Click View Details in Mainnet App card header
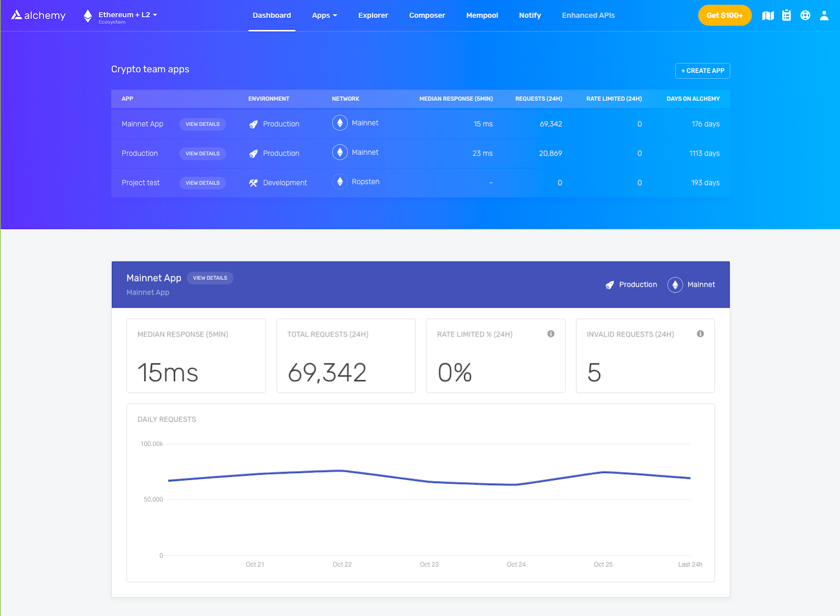 tap(210, 278)
